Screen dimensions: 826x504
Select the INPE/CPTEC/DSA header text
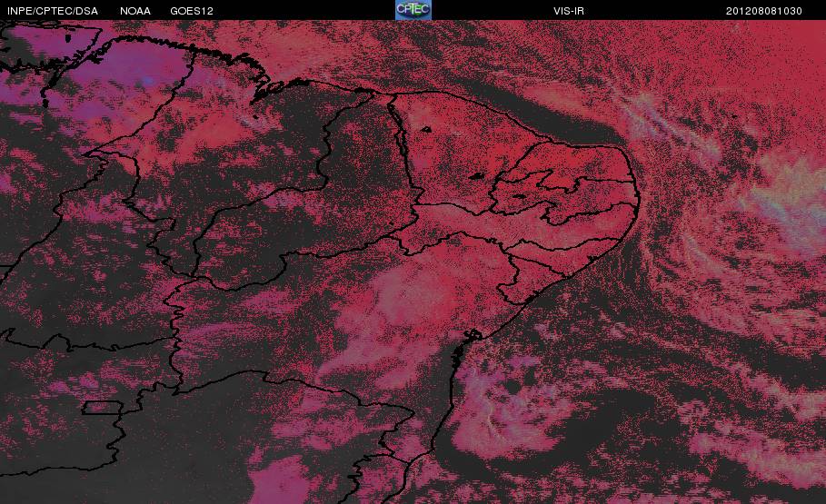coord(53,11)
